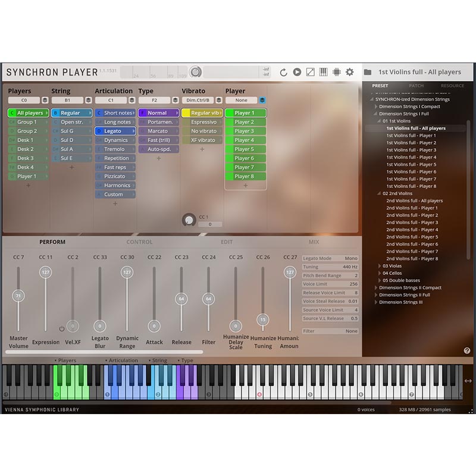Load preset 2nd Violins full - Player 6
Screen dimensions: 476x476
pyautogui.click(x=412, y=244)
